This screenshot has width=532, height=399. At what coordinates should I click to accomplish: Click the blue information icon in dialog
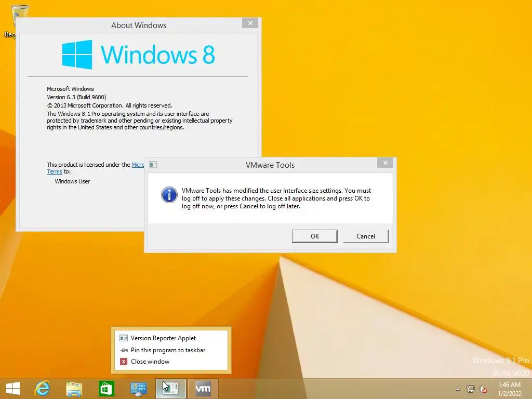coord(169,195)
